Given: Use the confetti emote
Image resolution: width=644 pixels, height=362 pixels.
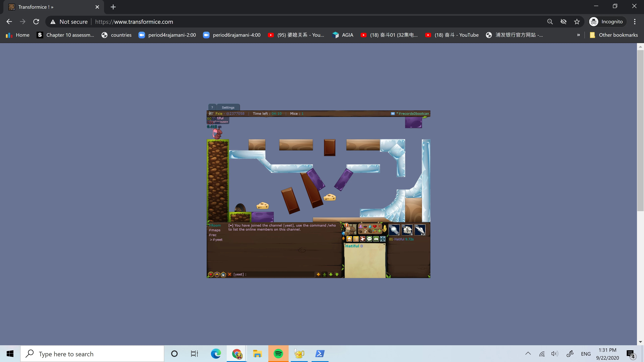Looking at the screenshot, I should (375, 231).
